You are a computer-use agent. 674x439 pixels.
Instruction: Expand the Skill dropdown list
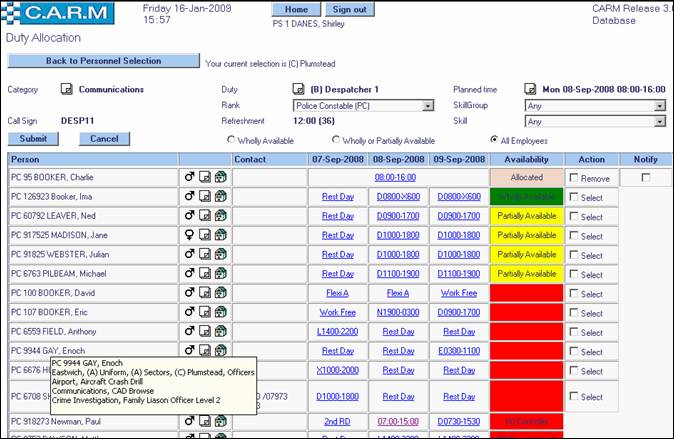pyautogui.click(x=660, y=121)
